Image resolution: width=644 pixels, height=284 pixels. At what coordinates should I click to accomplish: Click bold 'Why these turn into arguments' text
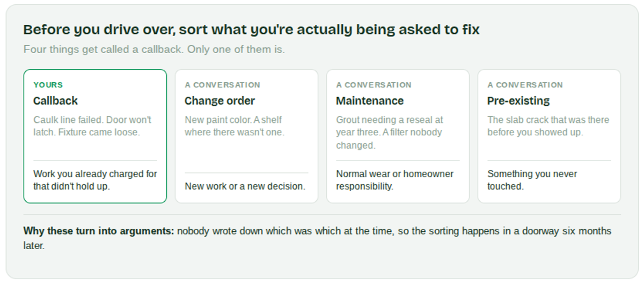pos(99,231)
